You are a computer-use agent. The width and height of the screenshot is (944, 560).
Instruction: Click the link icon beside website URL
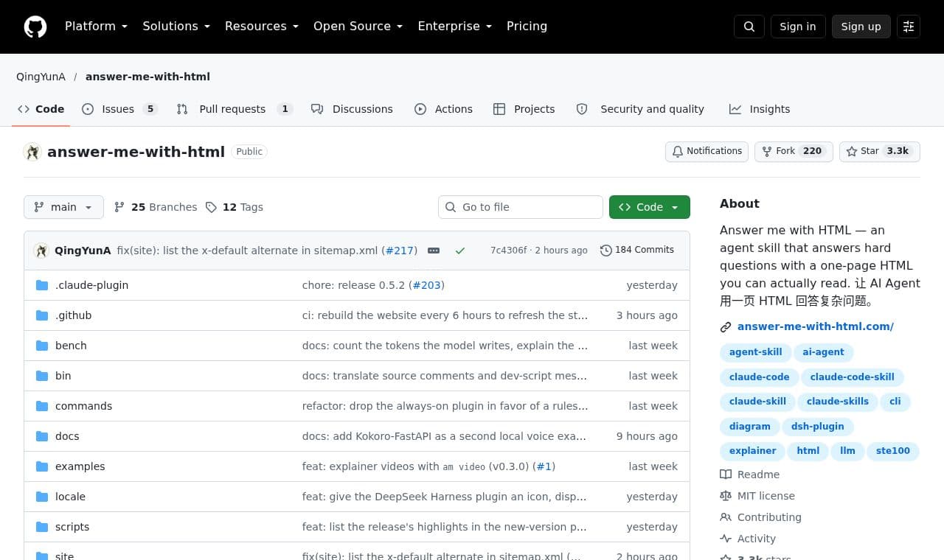click(726, 327)
